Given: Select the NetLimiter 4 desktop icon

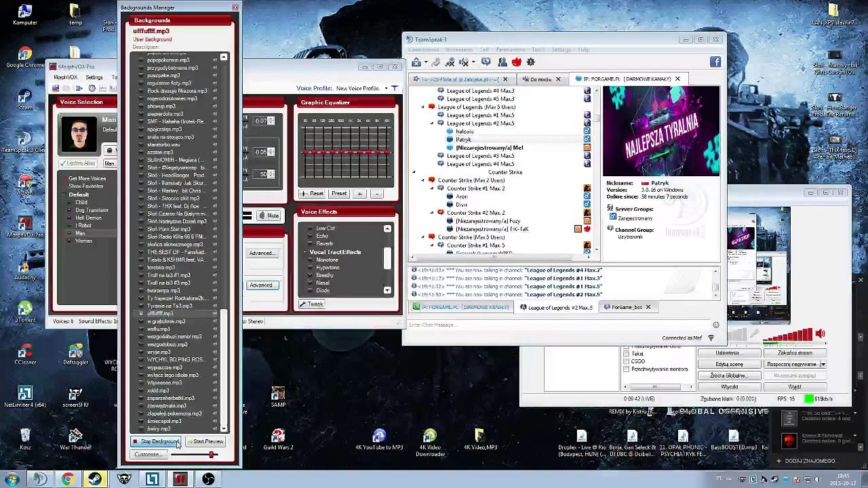Looking at the screenshot, I should pyautogui.click(x=25, y=398).
